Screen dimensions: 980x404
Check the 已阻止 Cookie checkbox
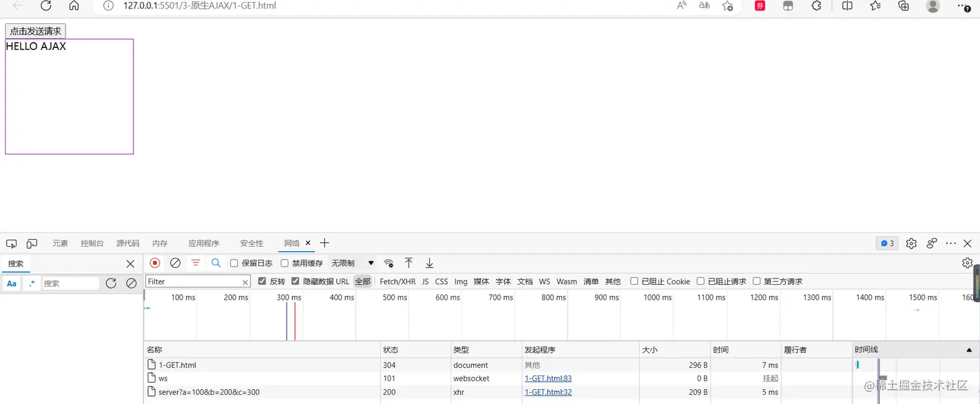click(634, 281)
